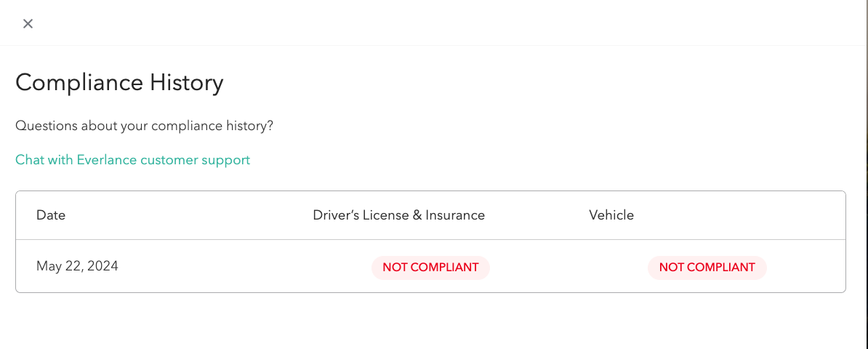
Task: Select the page title text 'Compliance History'
Action: pos(119,83)
